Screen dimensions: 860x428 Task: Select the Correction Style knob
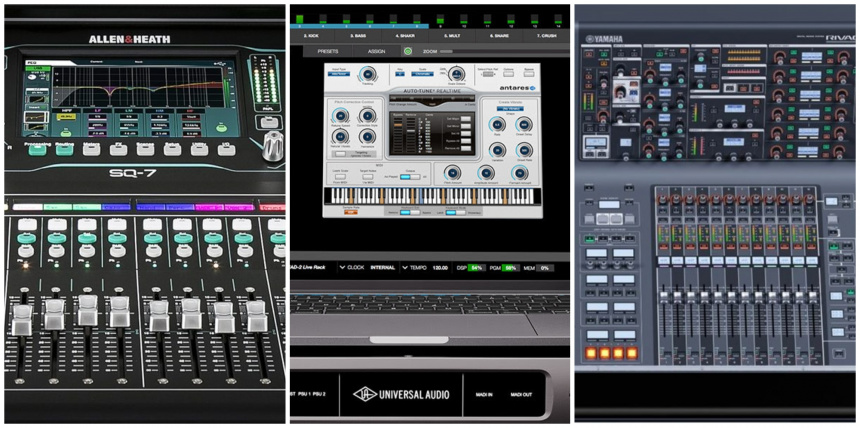(367, 115)
